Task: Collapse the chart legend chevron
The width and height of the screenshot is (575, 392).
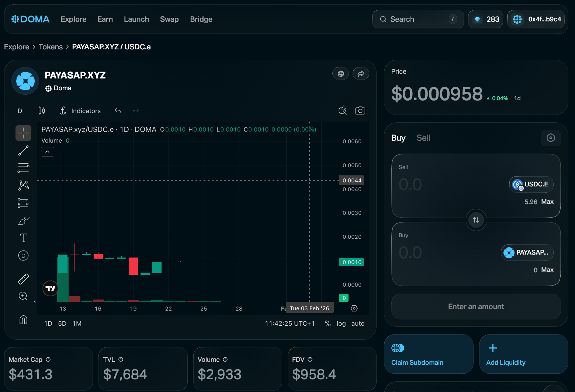Action: click(48, 152)
